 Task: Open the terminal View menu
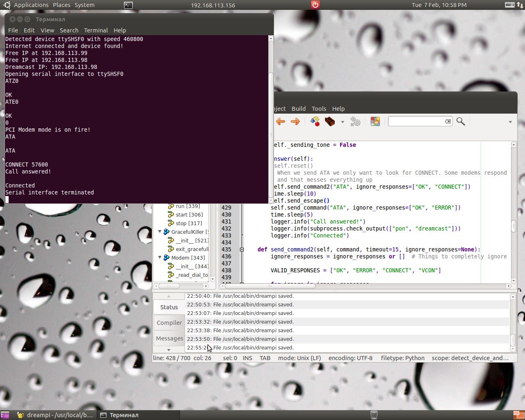coord(47,30)
